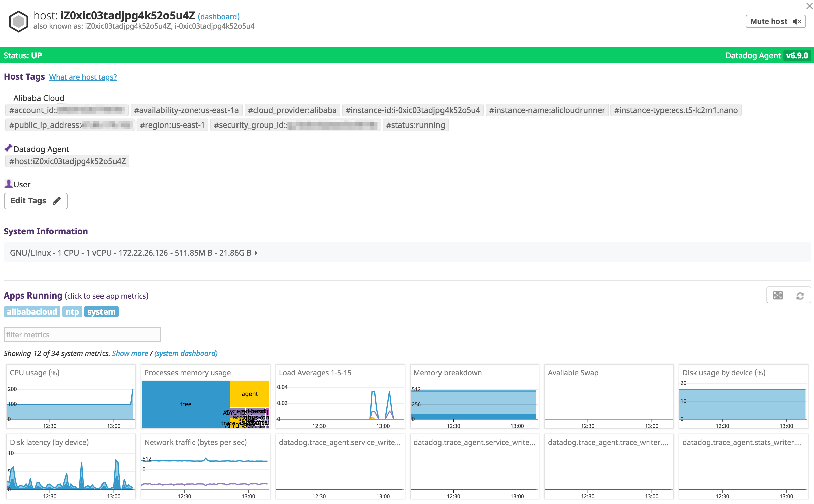Mute the host
Viewport: 814px width, 504px height.
pyautogui.click(x=769, y=21)
